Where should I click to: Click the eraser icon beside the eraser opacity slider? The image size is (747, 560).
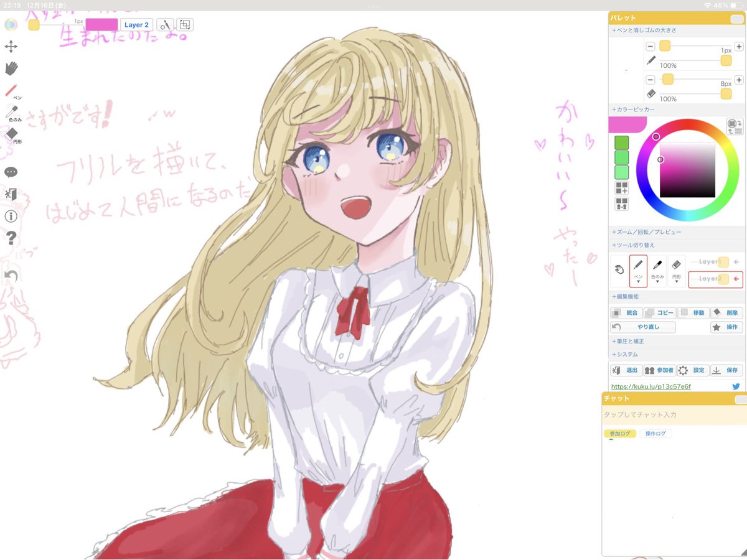click(x=651, y=93)
